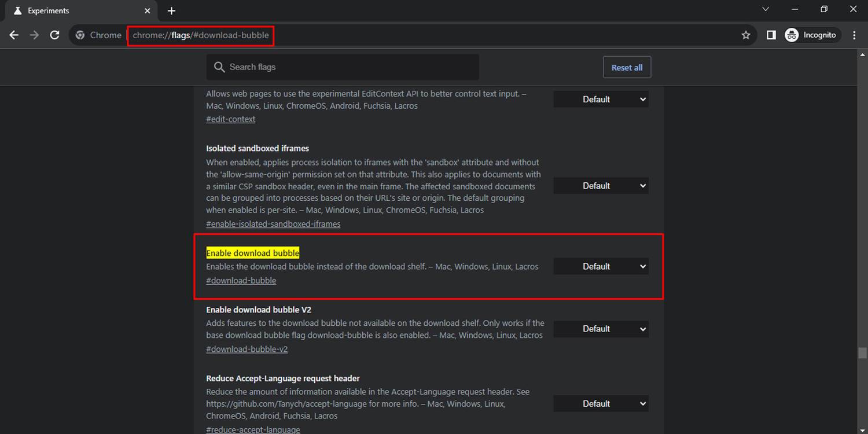This screenshot has width=868, height=434.
Task: Bookmark this page with the star icon
Action: coord(745,35)
